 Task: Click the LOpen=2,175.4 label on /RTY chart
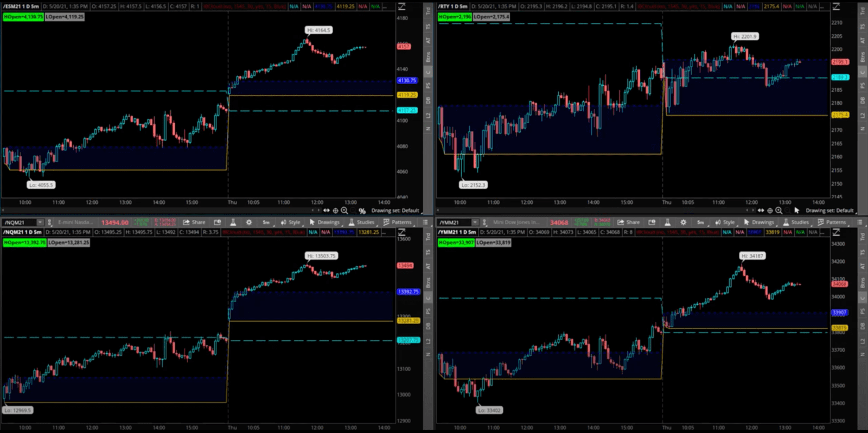click(492, 17)
